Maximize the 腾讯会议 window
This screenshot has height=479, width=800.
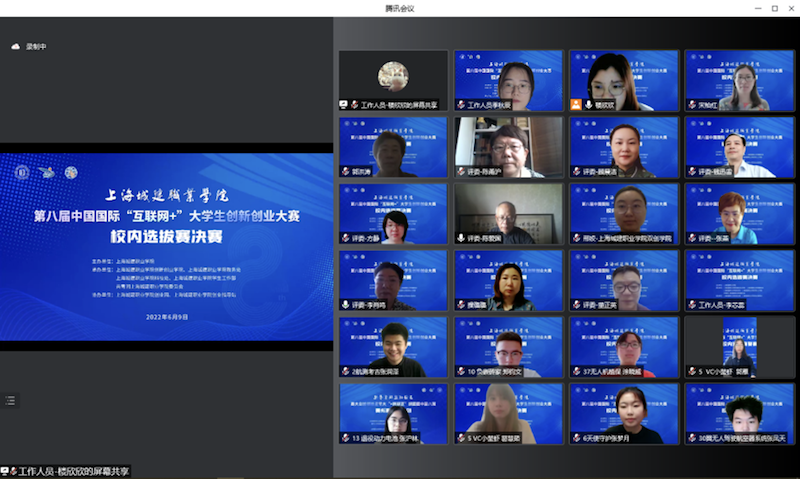click(x=774, y=8)
